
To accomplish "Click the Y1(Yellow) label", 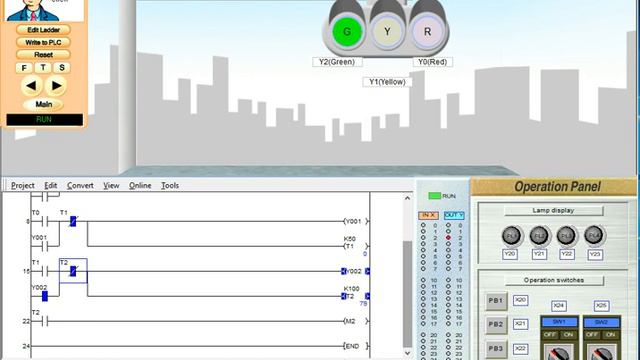I will click(387, 82).
